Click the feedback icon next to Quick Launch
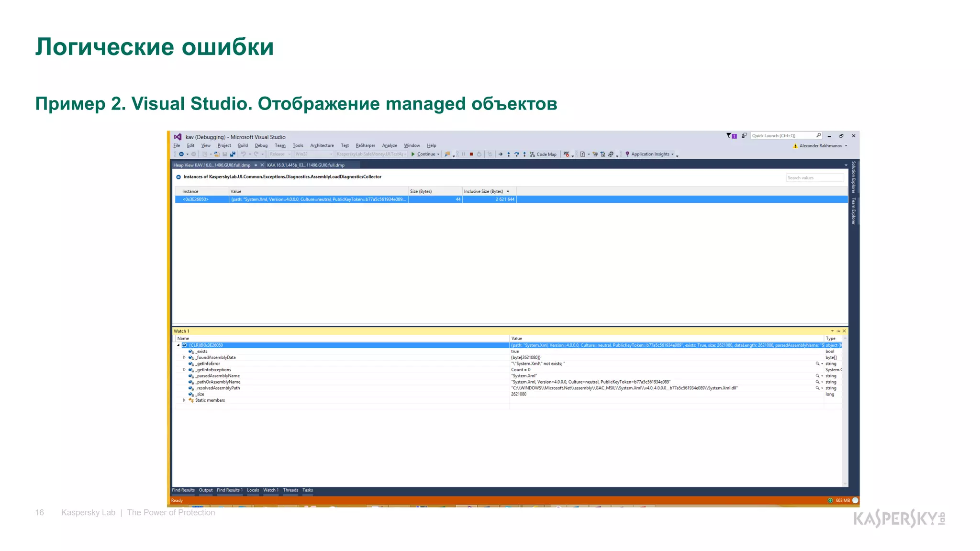Image resolution: width=980 pixels, height=551 pixels. [x=744, y=136]
